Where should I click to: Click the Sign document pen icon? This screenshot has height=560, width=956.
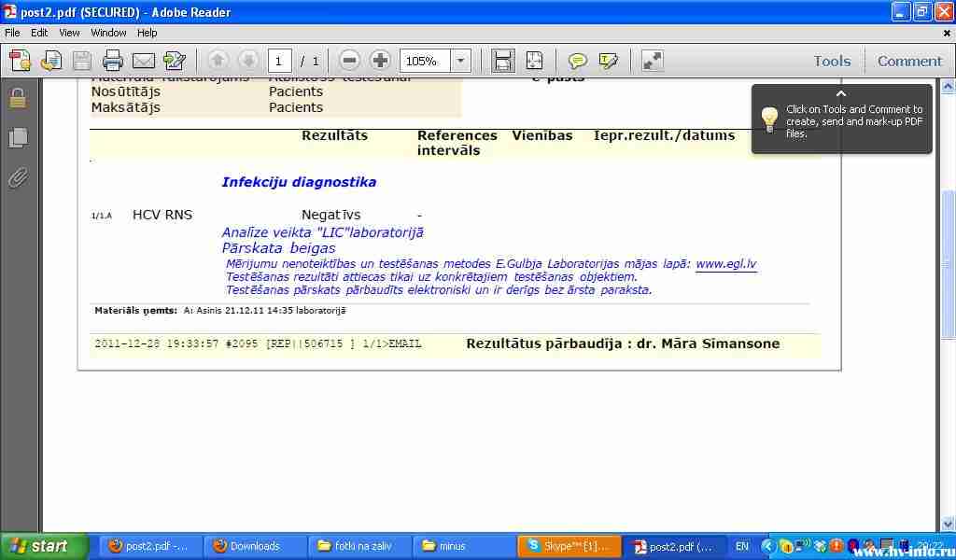[x=175, y=61]
